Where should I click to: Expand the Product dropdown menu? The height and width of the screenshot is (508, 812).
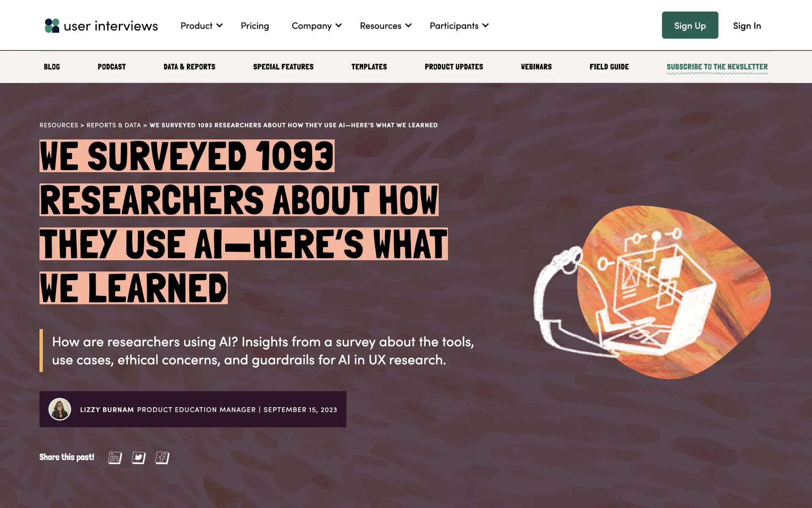(x=201, y=26)
